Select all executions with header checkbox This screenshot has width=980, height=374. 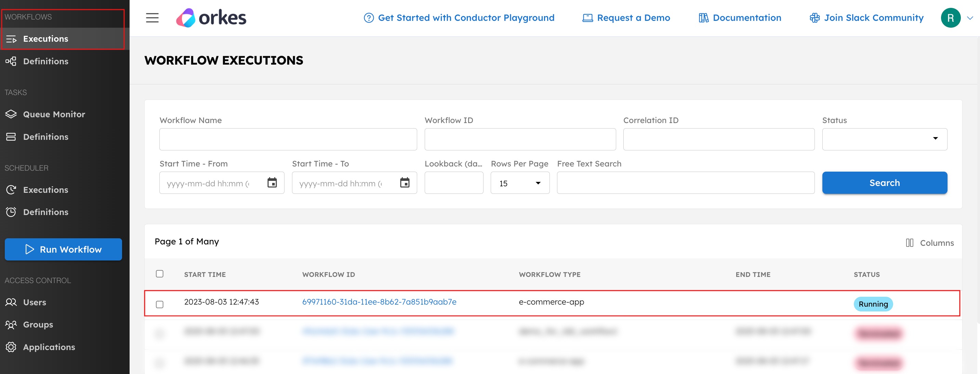click(x=160, y=273)
